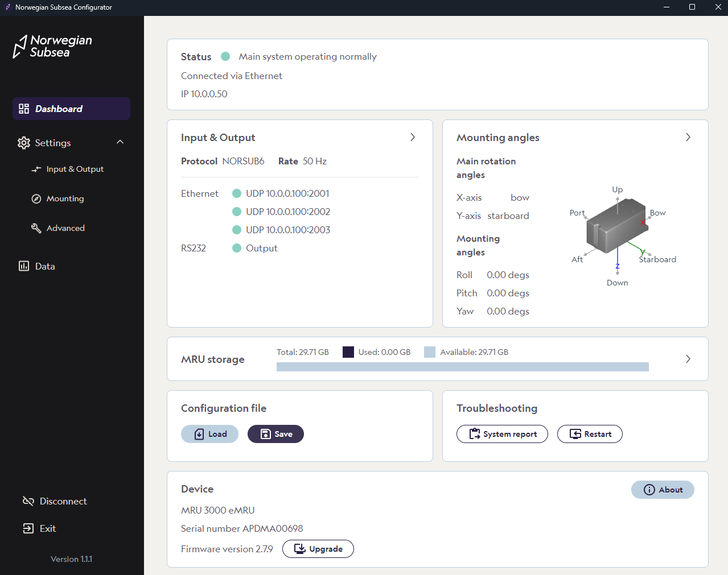This screenshot has height=575, width=728.
Task: Click the MRU storage usage bar
Action: (x=462, y=367)
